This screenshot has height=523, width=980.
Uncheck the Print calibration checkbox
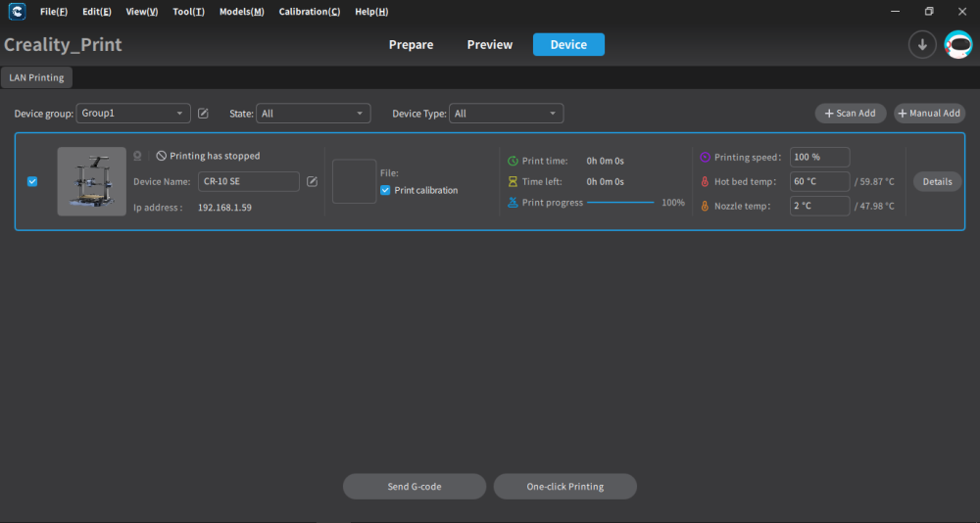tap(385, 191)
